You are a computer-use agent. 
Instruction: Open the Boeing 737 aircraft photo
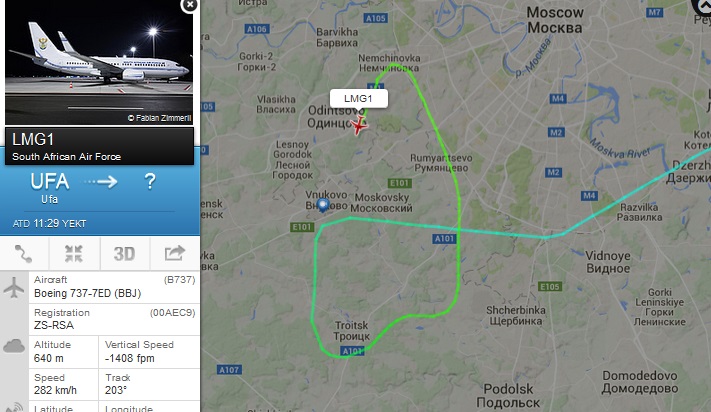pos(99,63)
